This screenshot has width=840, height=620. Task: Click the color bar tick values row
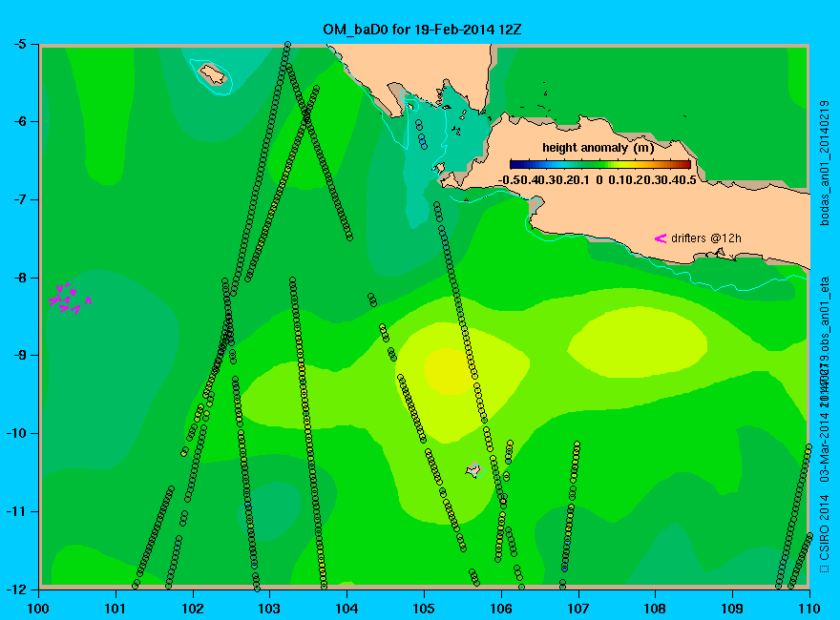[x=598, y=180]
